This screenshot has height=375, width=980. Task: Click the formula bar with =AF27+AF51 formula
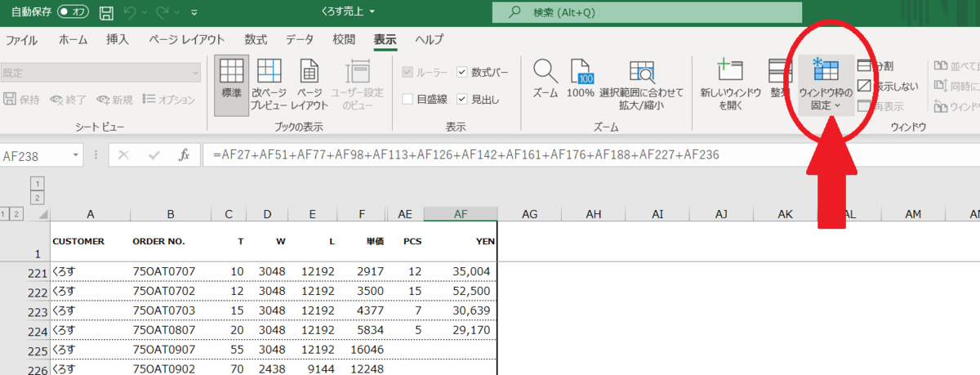591,154
